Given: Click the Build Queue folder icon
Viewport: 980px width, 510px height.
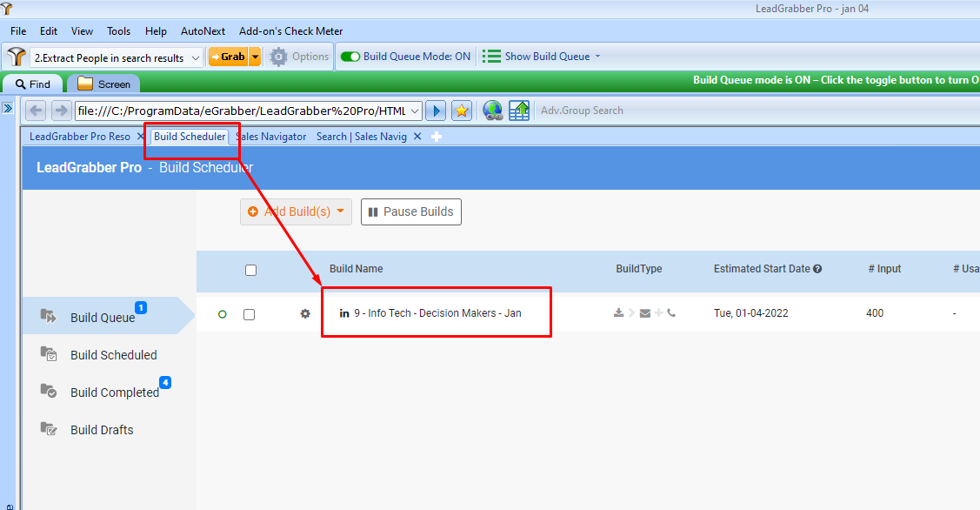Looking at the screenshot, I should [49, 315].
